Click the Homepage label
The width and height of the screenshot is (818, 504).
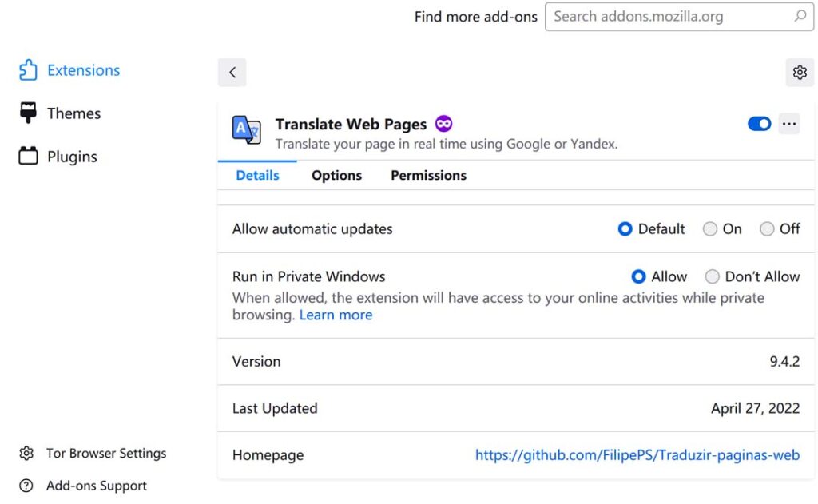(268, 455)
